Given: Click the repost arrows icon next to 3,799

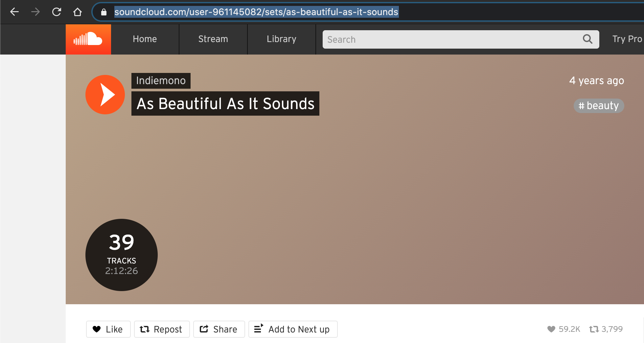Looking at the screenshot, I should pyautogui.click(x=595, y=329).
